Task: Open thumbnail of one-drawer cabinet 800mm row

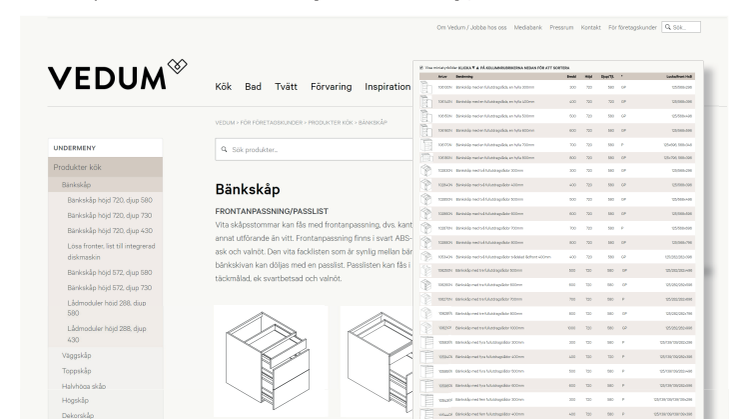Action: pyautogui.click(x=426, y=157)
